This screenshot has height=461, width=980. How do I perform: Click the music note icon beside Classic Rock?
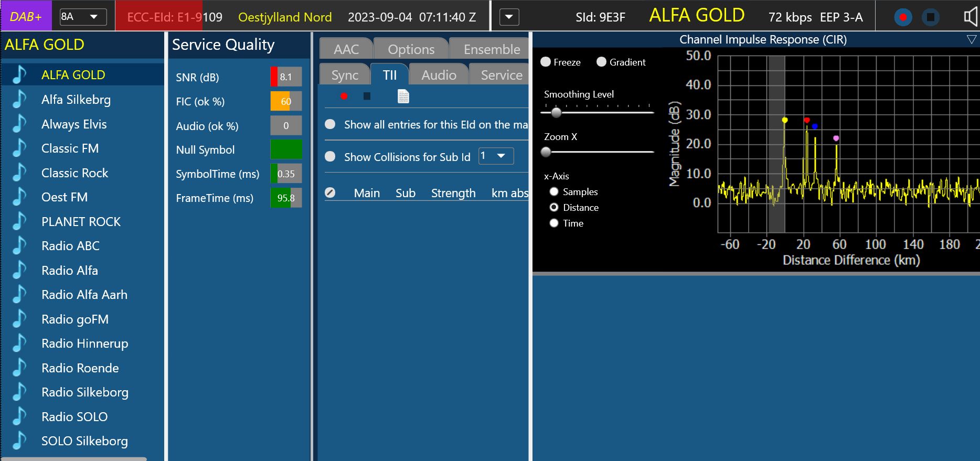tap(19, 173)
